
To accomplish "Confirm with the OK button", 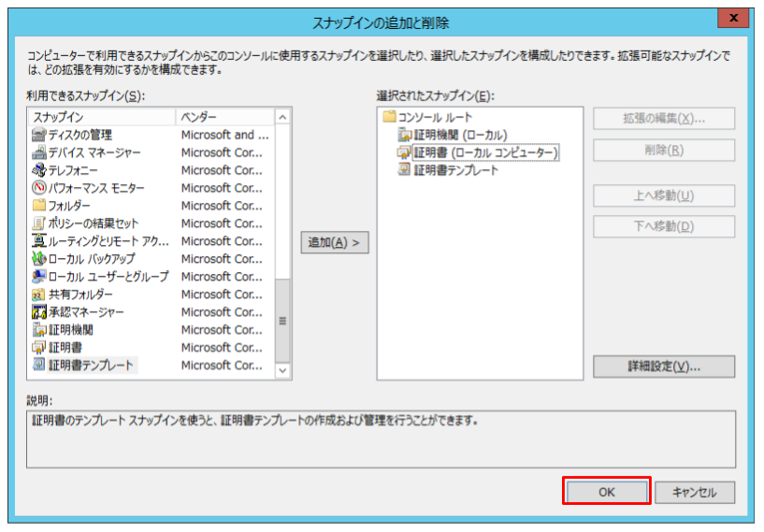I will [607, 492].
